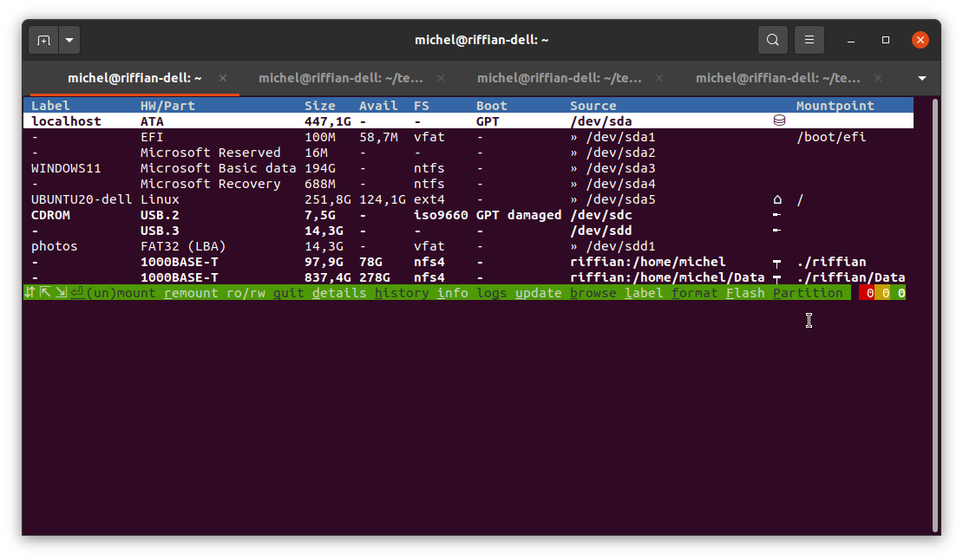Close the third terminal tab
Image resolution: width=963 pixels, height=560 pixels.
coord(659,78)
